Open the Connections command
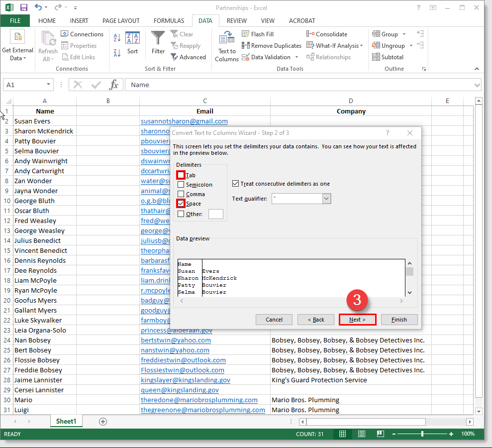 click(82, 34)
